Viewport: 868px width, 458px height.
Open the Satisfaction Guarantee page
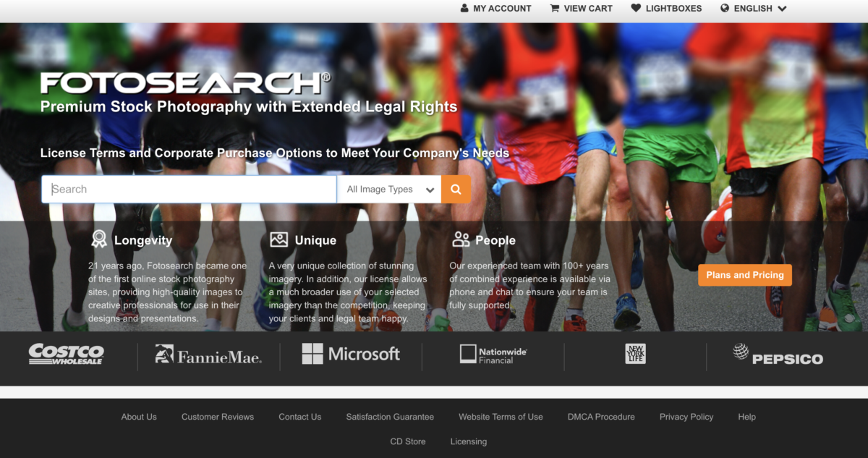[389, 417]
